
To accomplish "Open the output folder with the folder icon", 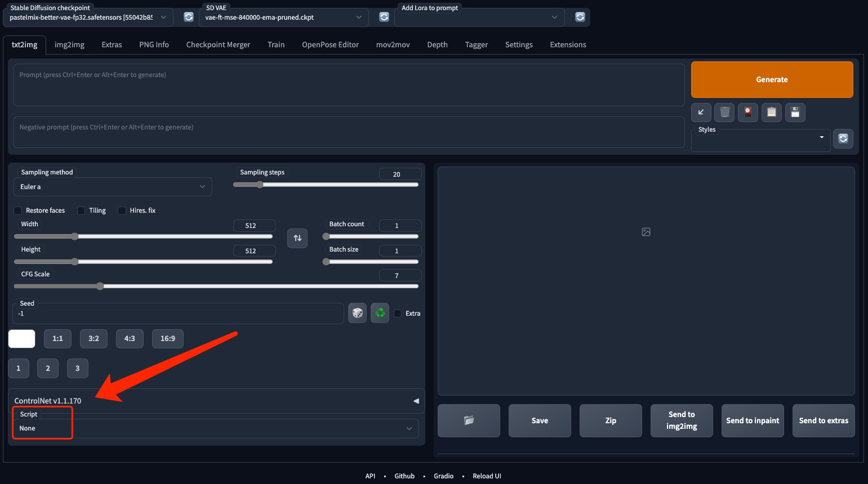I will point(469,420).
